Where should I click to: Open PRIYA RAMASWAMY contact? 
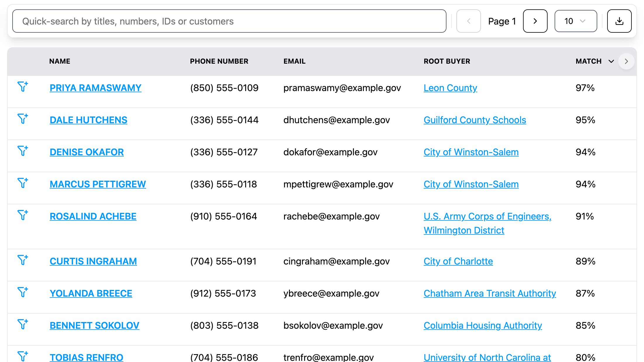pyautogui.click(x=96, y=88)
